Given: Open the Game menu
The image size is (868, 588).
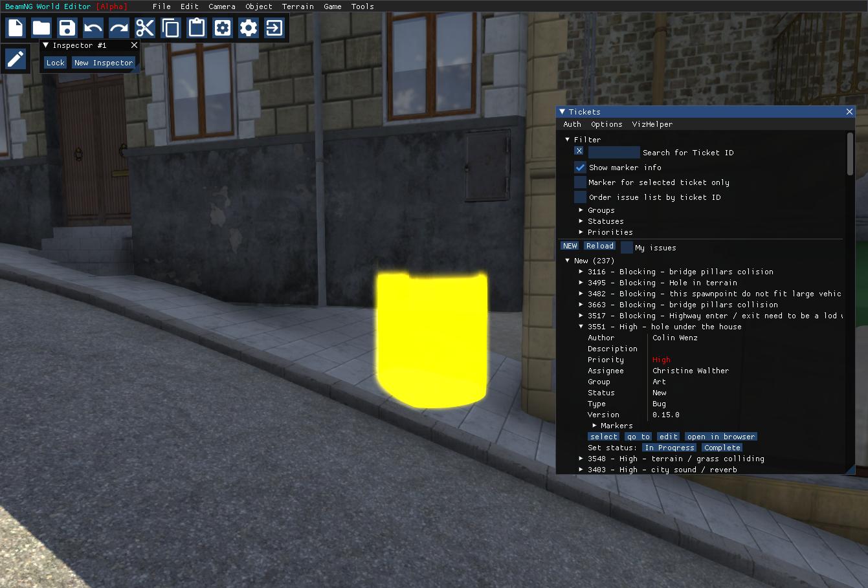Looking at the screenshot, I should click(333, 6).
